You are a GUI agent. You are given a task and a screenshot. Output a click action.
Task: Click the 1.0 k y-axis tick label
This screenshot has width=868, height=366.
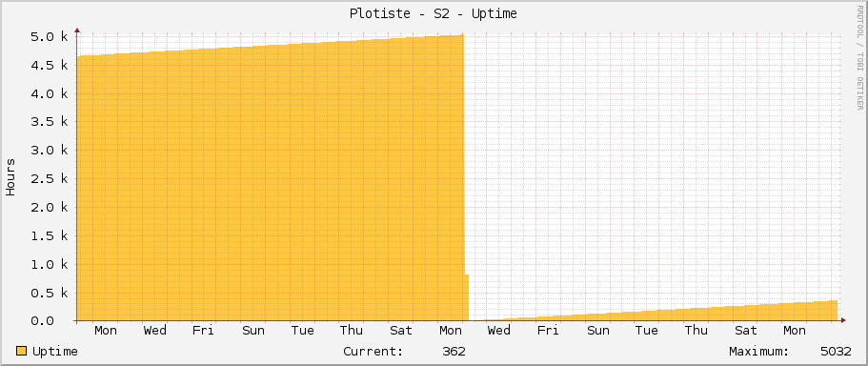[50, 264]
